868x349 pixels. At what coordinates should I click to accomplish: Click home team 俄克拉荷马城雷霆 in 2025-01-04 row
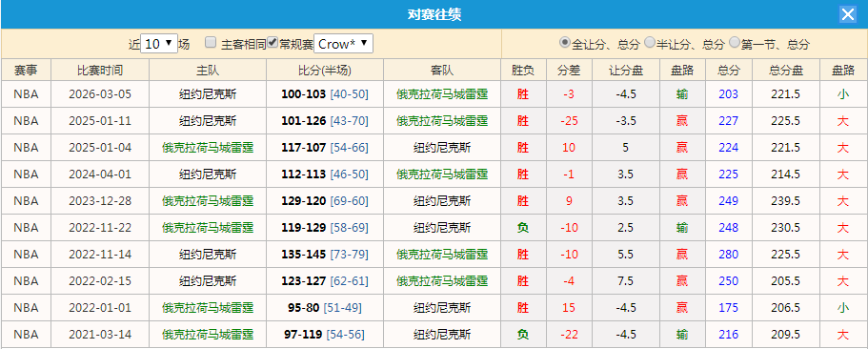coord(208,148)
